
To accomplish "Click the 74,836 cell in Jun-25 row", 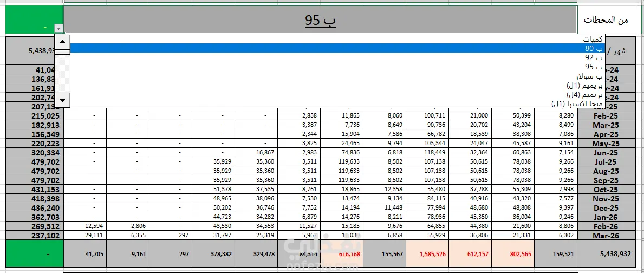I will [x=342, y=153].
